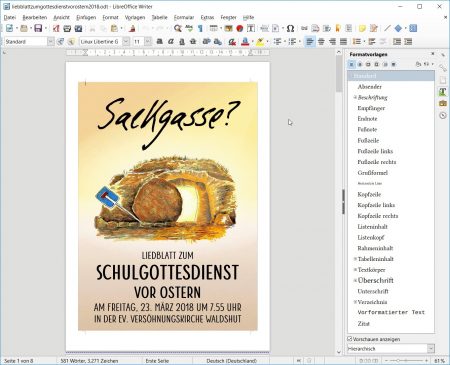Image resolution: width=450 pixels, height=365 pixels.
Task: Open Hierarchisch filter dropdown
Action: 431,349
